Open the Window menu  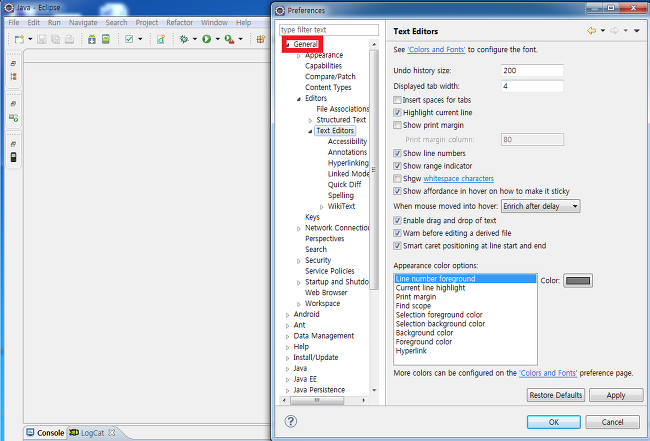coord(214,22)
